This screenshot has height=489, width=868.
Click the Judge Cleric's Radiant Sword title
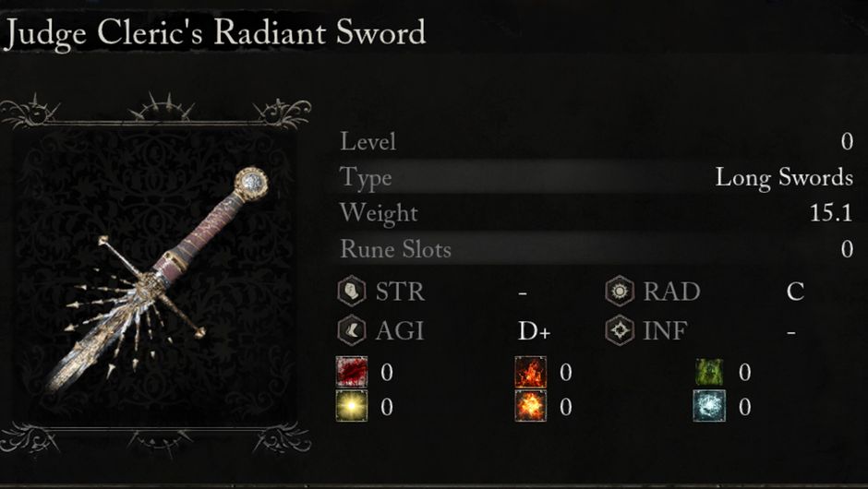click(x=216, y=33)
